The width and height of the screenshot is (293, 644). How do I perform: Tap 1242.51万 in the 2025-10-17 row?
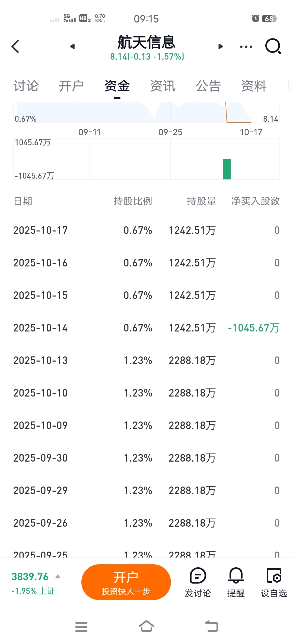click(192, 230)
